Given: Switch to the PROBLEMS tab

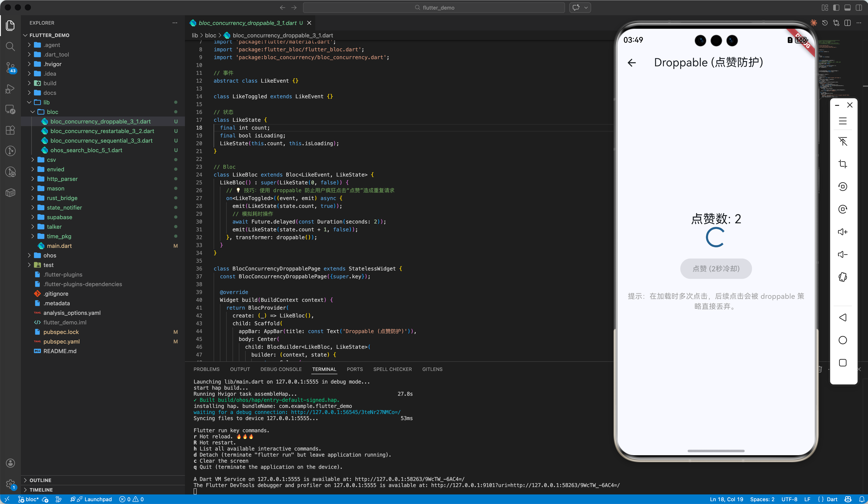Looking at the screenshot, I should click(206, 369).
